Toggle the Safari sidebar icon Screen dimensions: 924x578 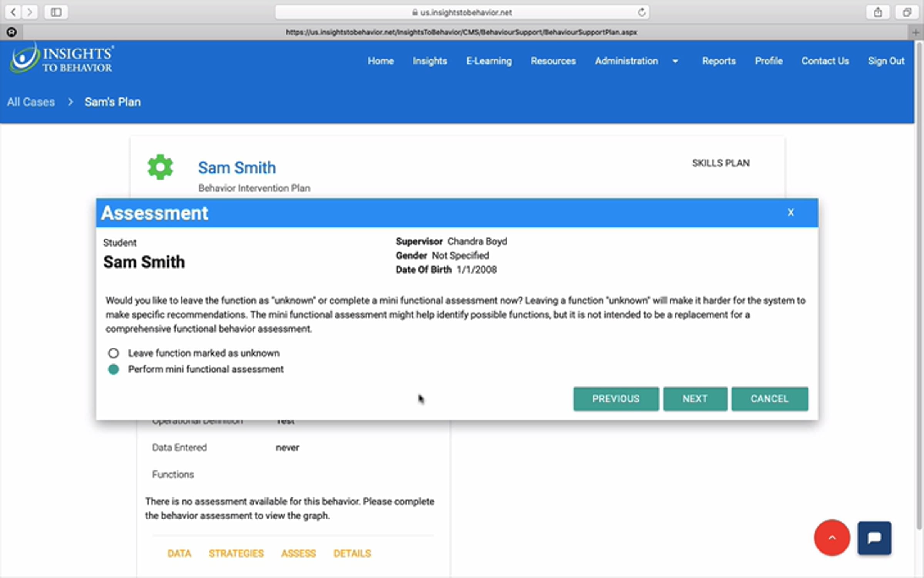[56, 12]
